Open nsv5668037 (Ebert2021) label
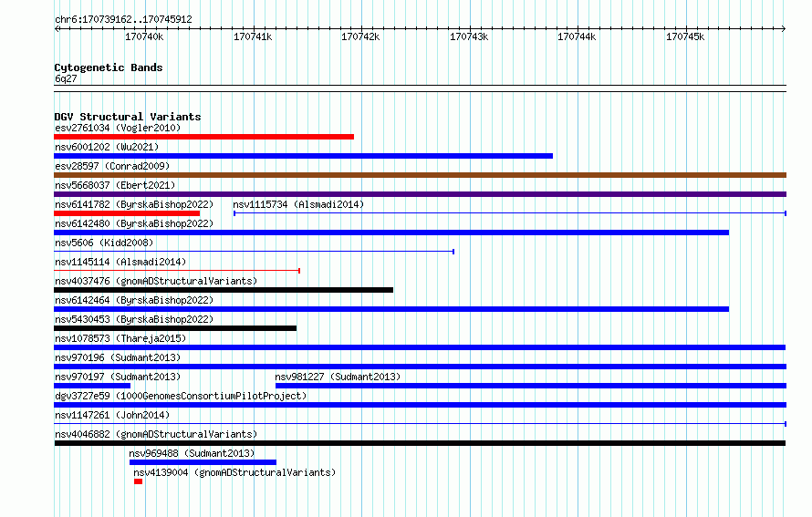 [115, 185]
